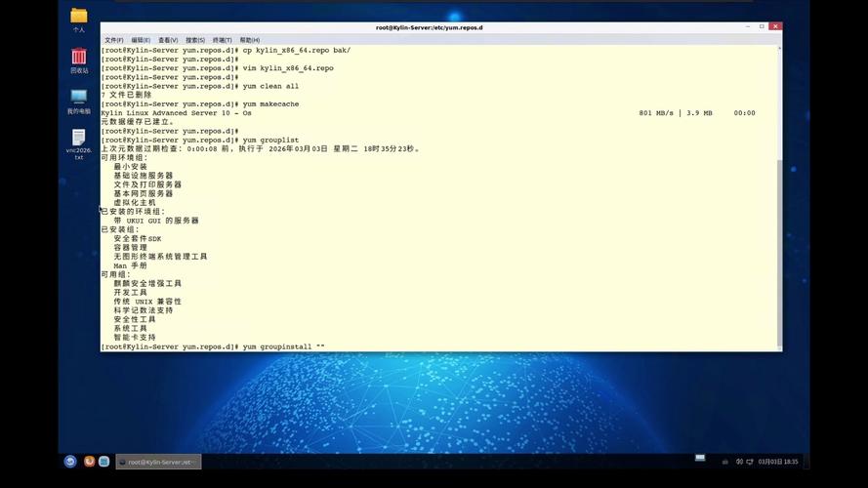Click the '科学记数法支持' group entry

(144, 310)
